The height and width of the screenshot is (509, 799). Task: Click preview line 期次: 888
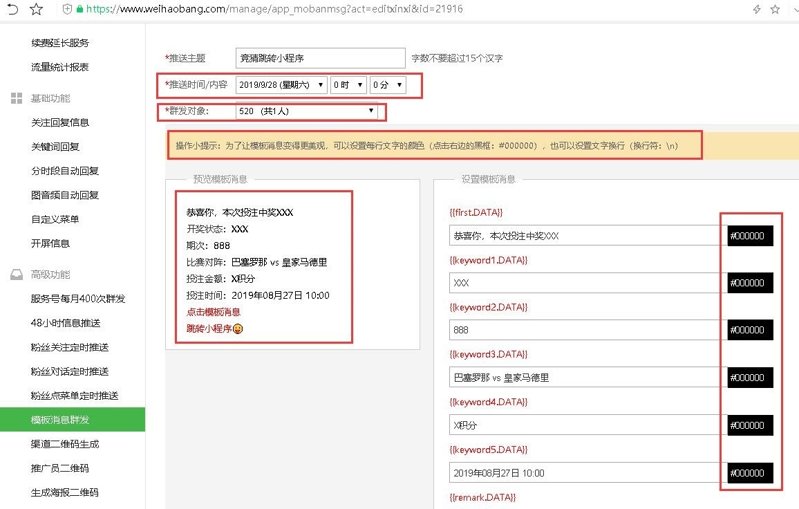point(208,246)
